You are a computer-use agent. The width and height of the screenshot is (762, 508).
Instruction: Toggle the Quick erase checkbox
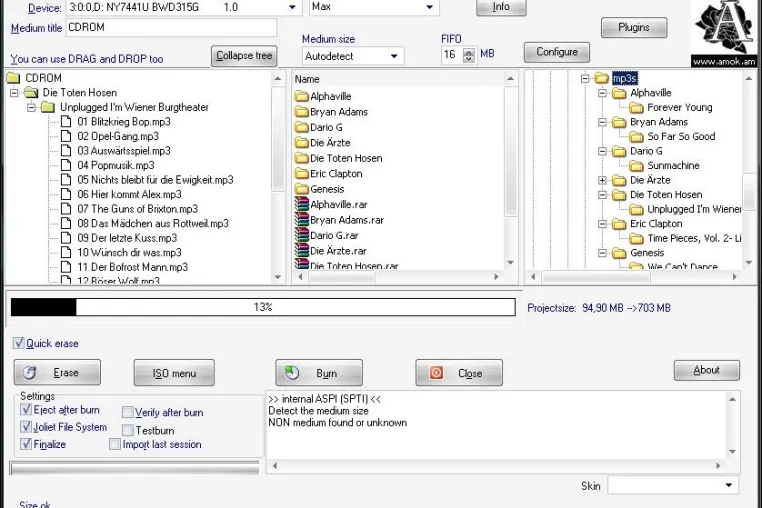coord(18,343)
